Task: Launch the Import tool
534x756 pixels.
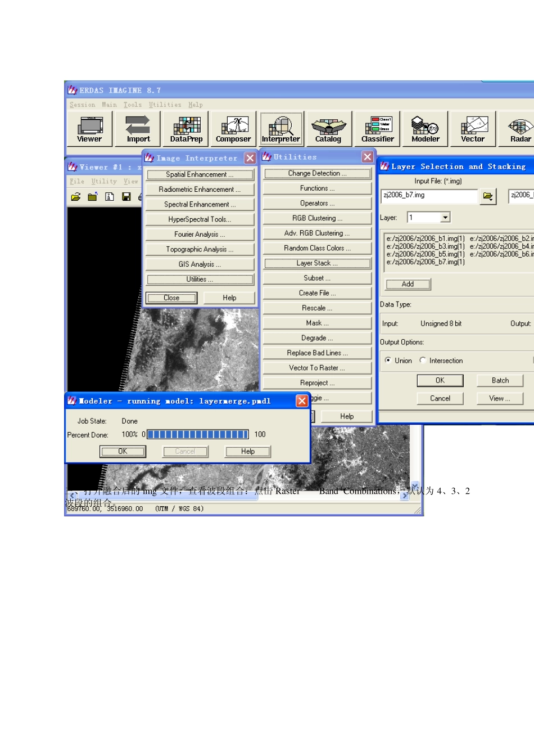Action: point(138,129)
